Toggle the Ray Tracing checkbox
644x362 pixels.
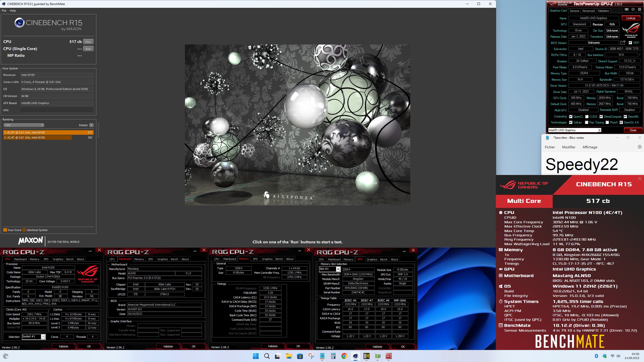[587, 122]
